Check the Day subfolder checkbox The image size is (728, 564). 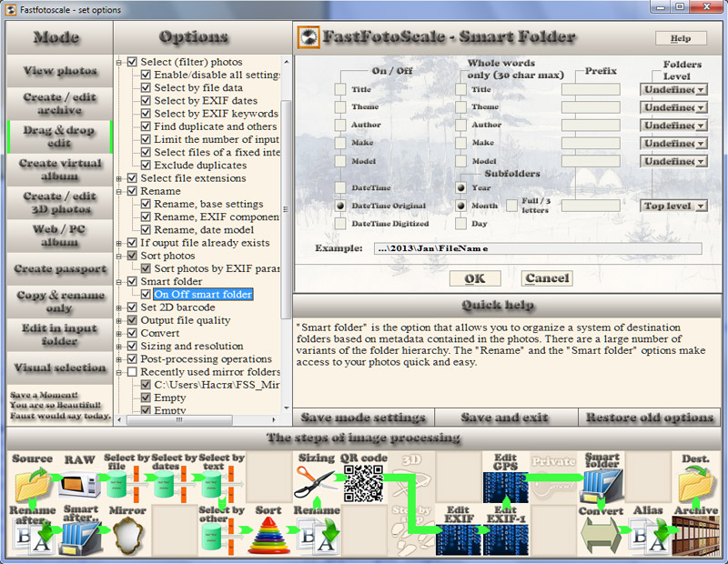[460, 224]
